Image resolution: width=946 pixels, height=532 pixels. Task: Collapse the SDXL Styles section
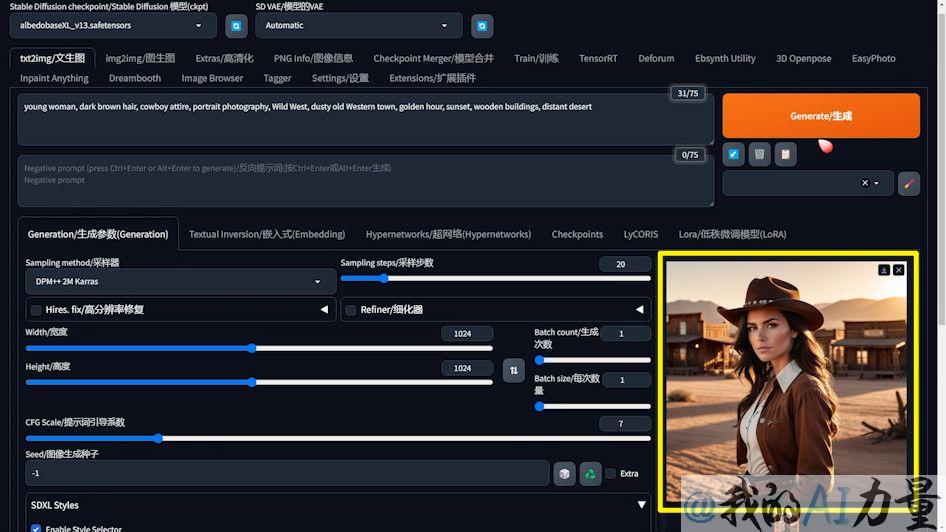[x=641, y=505]
